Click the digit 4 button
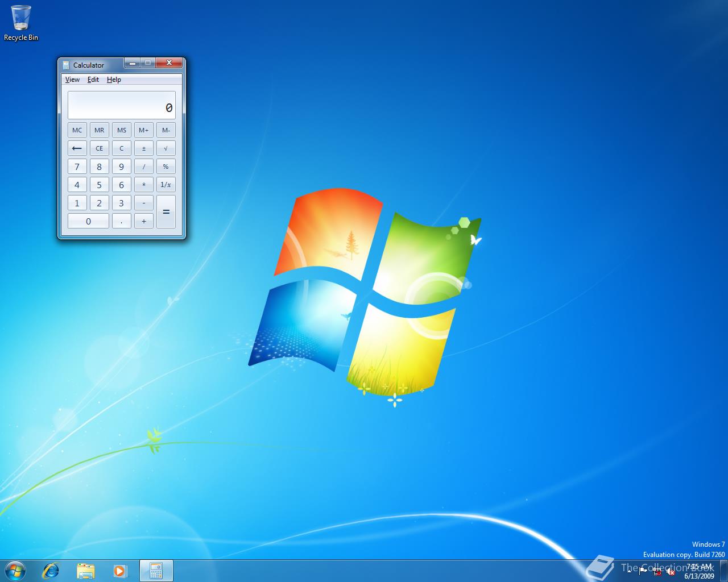Viewport: 728px width, 582px height. [77, 185]
